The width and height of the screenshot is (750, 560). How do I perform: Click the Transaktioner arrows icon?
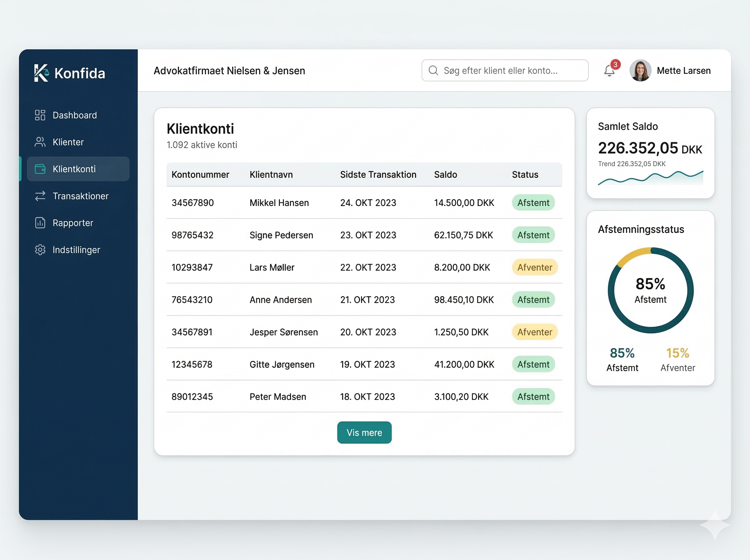pyautogui.click(x=40, y=196)
